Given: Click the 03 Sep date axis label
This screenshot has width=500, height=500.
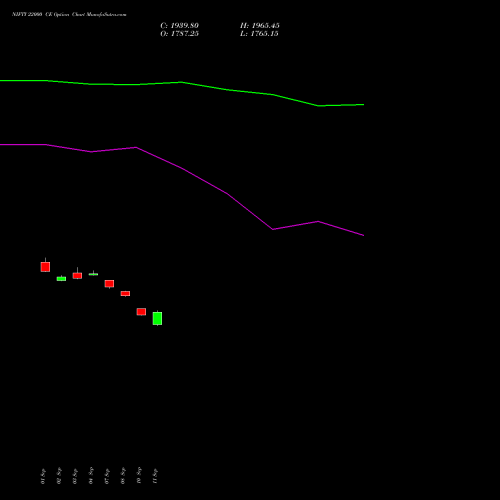Looking at the screenshot, I should (x=75, y=476).
